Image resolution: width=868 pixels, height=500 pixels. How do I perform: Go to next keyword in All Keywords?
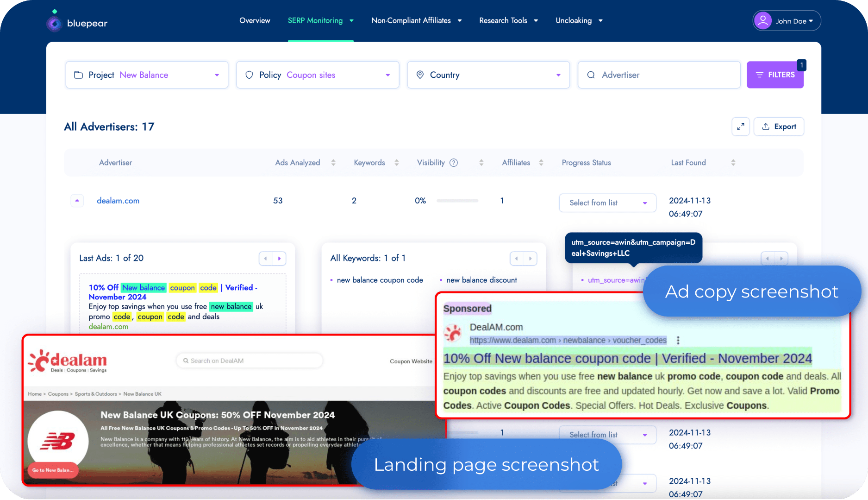point(531,259)
